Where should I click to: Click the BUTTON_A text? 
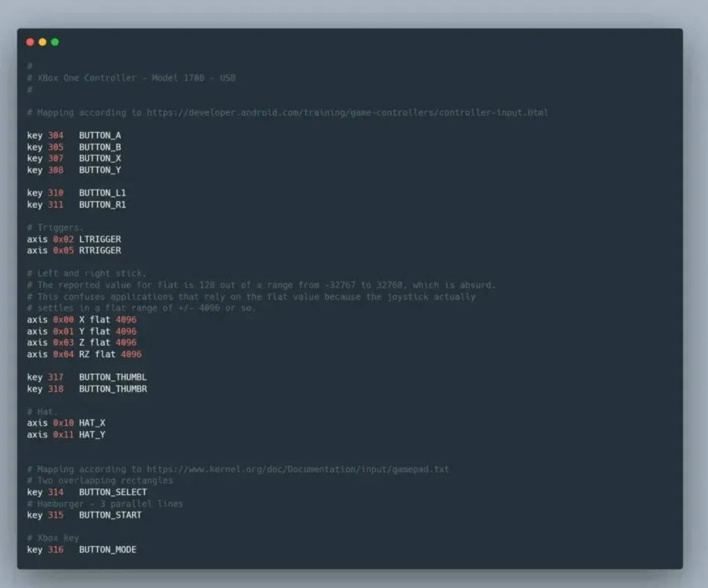(x=100, y=136)
